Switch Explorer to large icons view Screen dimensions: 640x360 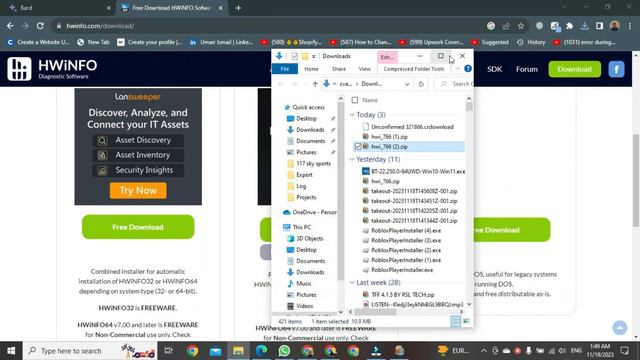click(466, 321)
